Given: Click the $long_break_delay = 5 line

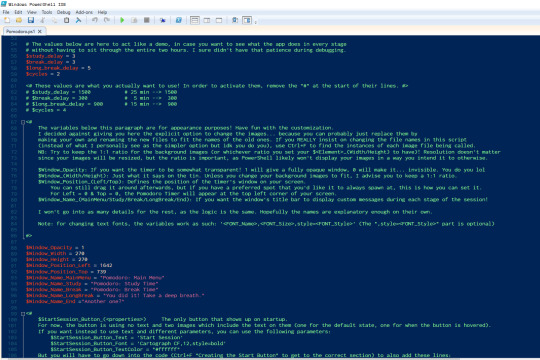Looking at the screenshot, I should (58, 68).
